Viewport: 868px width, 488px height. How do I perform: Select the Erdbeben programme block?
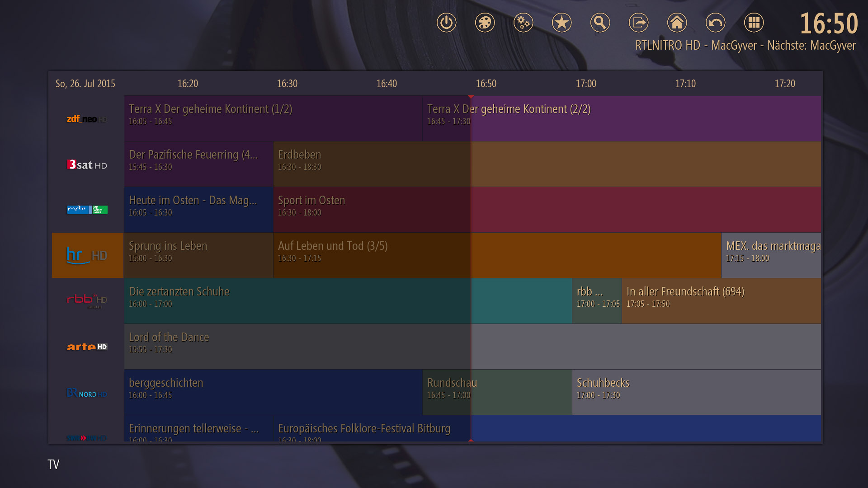[547, 164]
